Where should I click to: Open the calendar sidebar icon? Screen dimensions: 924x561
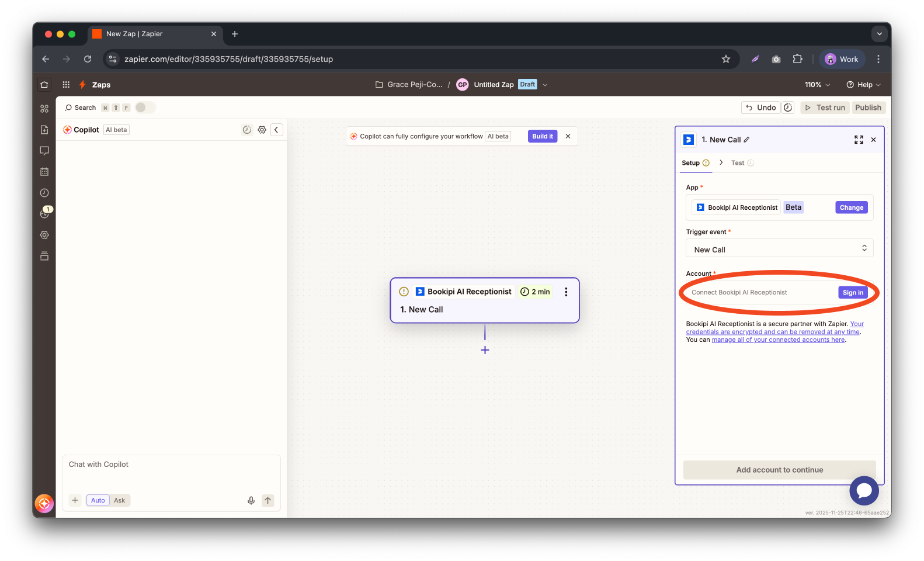pyautogui.click(x=44, y=172)
